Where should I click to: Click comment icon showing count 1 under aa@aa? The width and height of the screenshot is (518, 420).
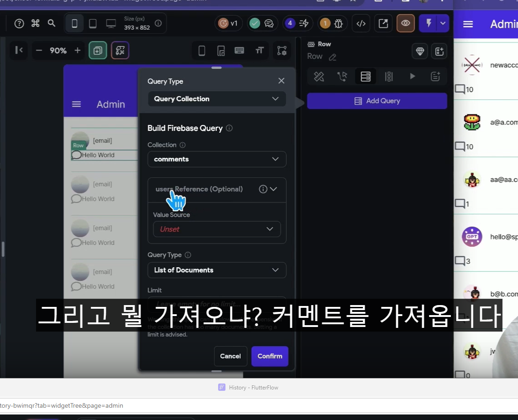tap(460, 203)
